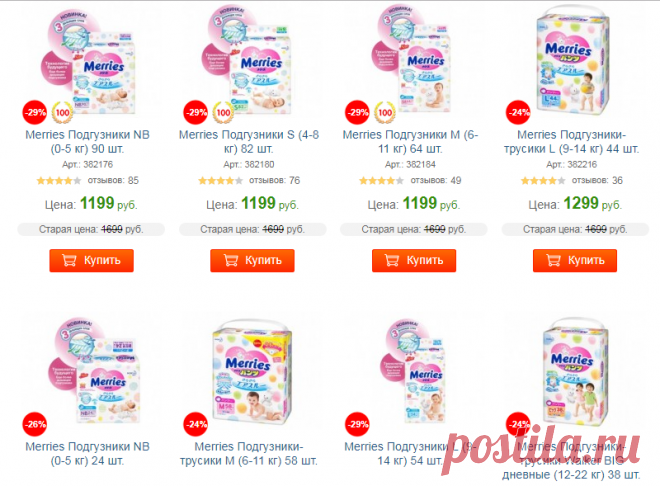Screen dimensions: 660x486
Task: Click the star rating of Merries NB 90 шт.
Action: point(59,181)
